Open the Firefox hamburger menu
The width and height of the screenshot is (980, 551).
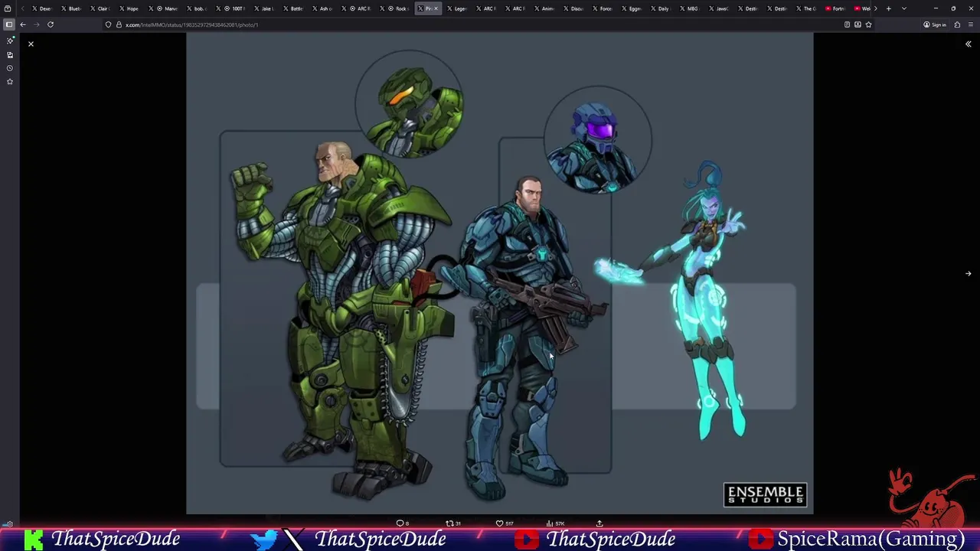[x=971, y=24]
